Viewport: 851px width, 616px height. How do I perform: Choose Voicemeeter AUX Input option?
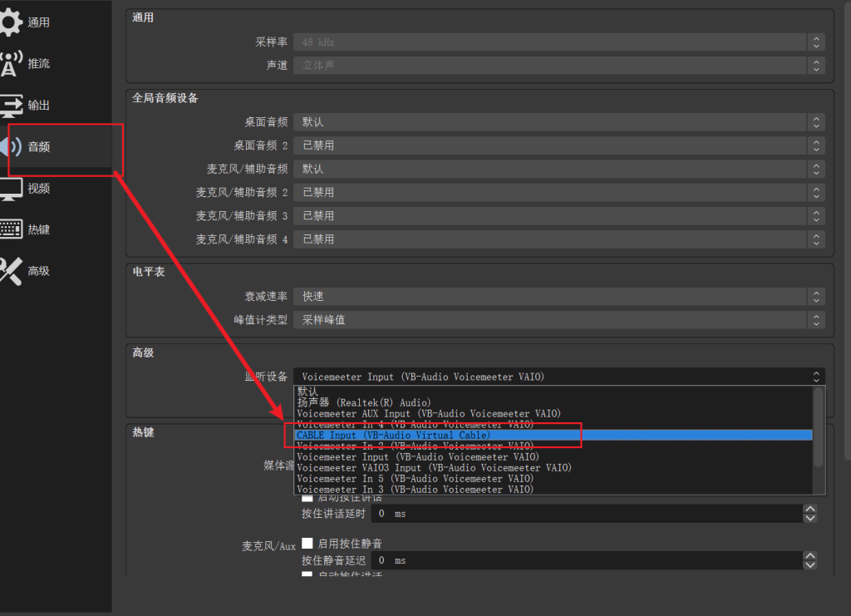(553, 413)
